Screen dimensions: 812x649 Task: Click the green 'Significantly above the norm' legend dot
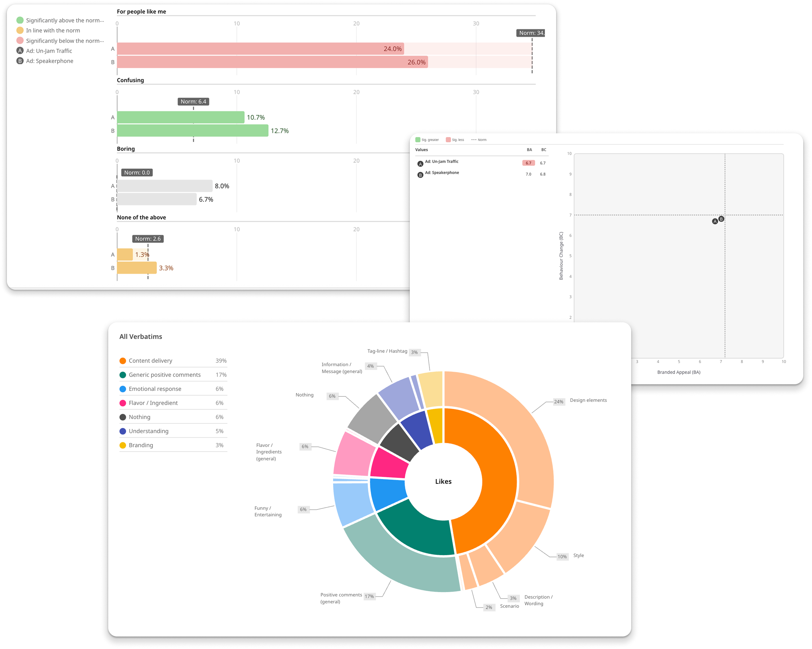pos(20,20)
